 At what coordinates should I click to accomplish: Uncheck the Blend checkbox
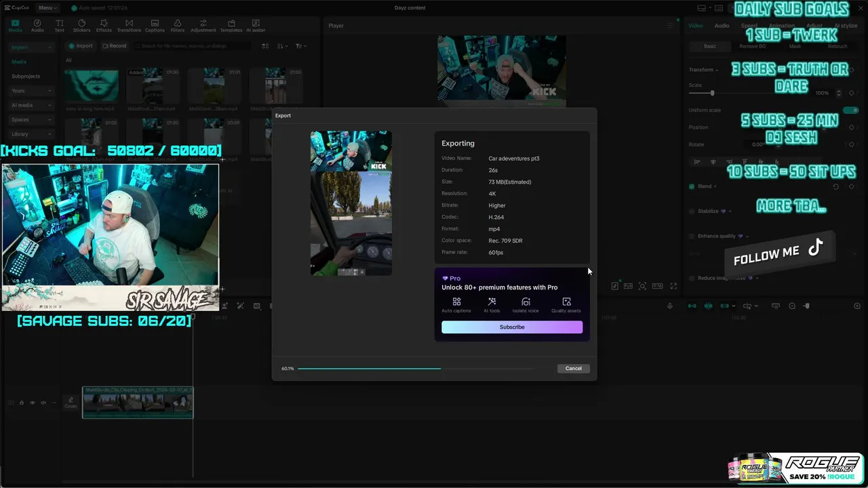pos(692,186)
